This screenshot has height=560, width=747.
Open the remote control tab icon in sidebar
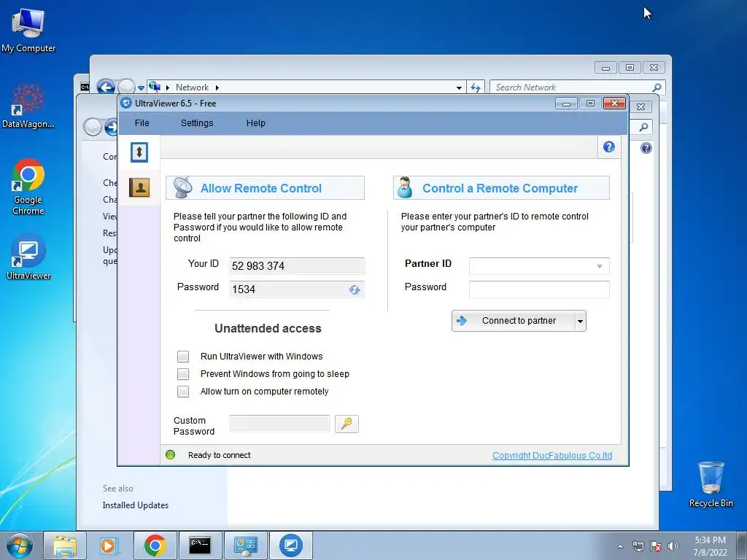(139, 152)
